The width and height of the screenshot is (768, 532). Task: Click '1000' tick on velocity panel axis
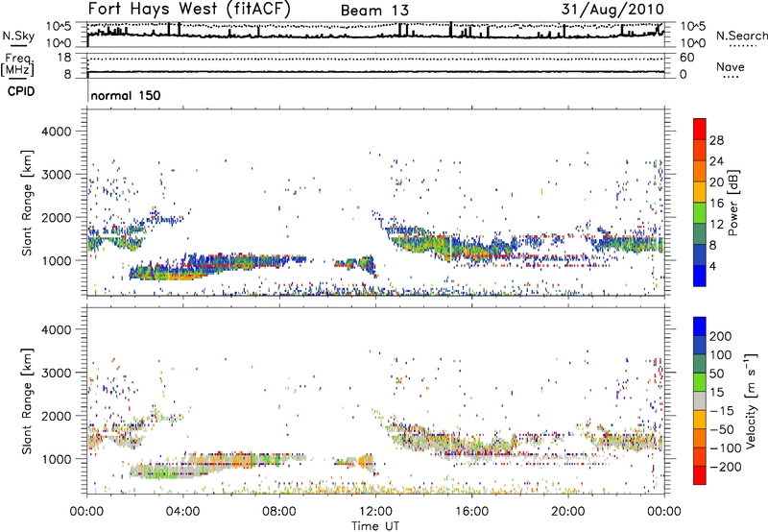(56, 459)
